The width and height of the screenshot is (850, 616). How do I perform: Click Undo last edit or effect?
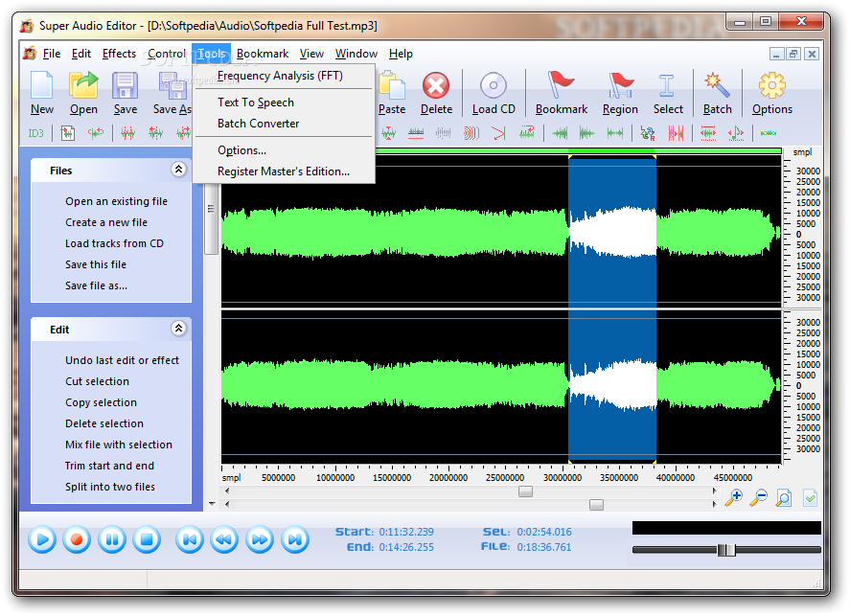[x=122, y=361]
